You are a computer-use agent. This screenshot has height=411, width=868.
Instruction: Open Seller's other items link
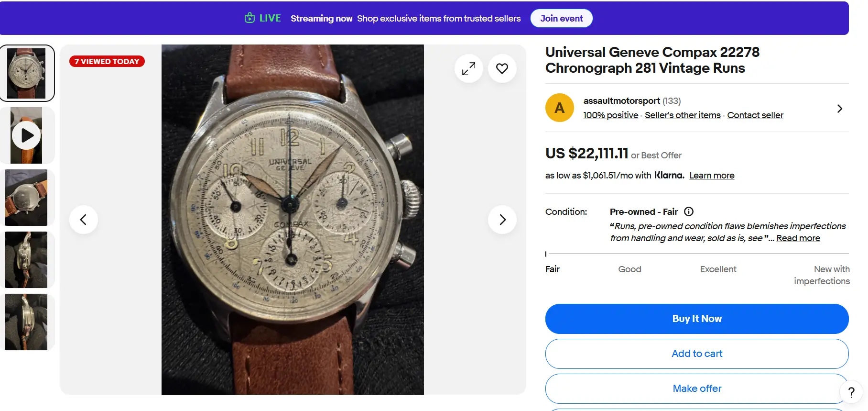click(x=682, y=115)
